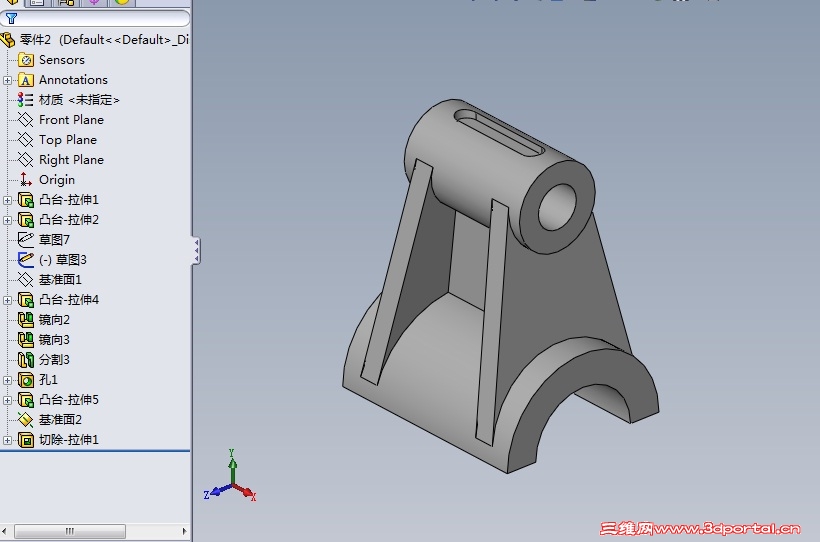Click the 基准面2 plane icon

26,420
